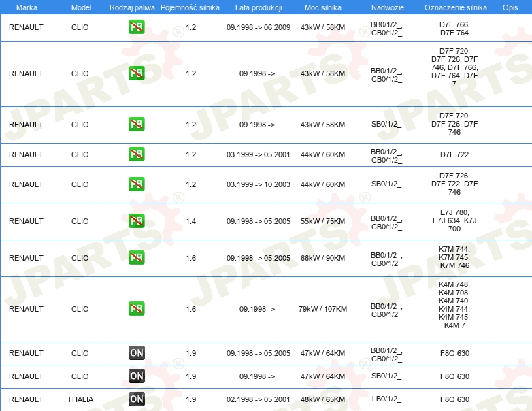Viewport: 532px width, 411px height.
Task: Click diesel ON icon in 09.1998 -> 05.2005 F8Q row
Action: click(136, 353)
